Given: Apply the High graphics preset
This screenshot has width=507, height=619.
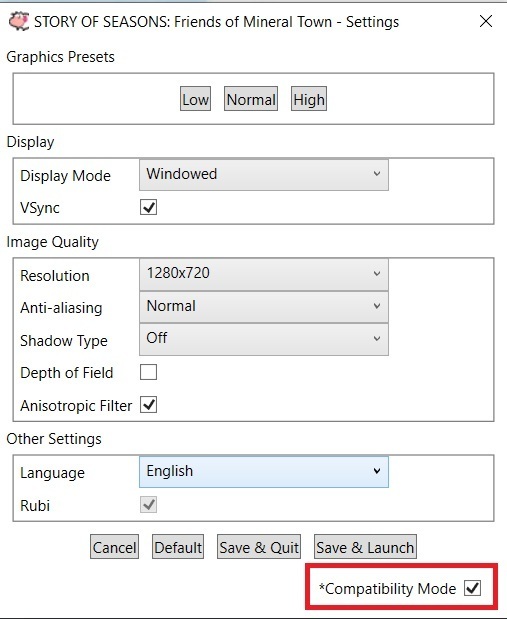Looking at the screenshot, I should [x=309, y=99].
